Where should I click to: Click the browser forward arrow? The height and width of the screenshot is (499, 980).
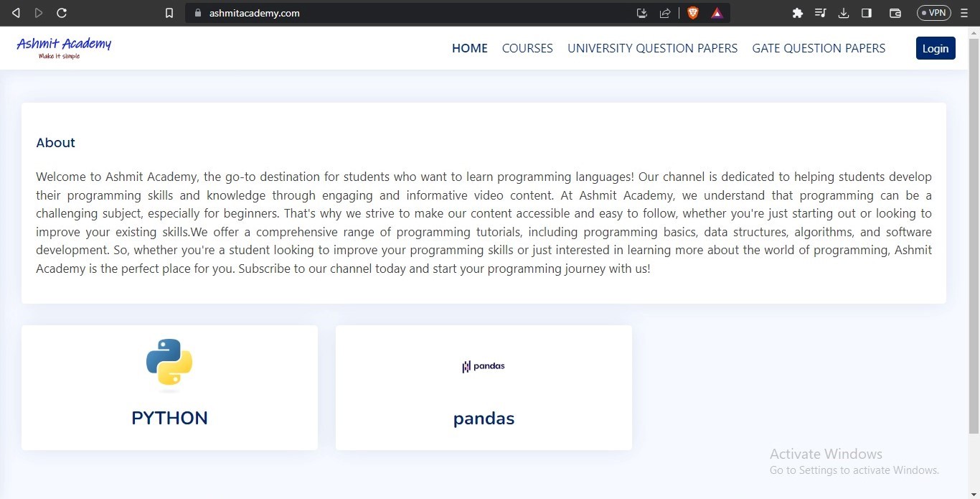pos(39,13)
